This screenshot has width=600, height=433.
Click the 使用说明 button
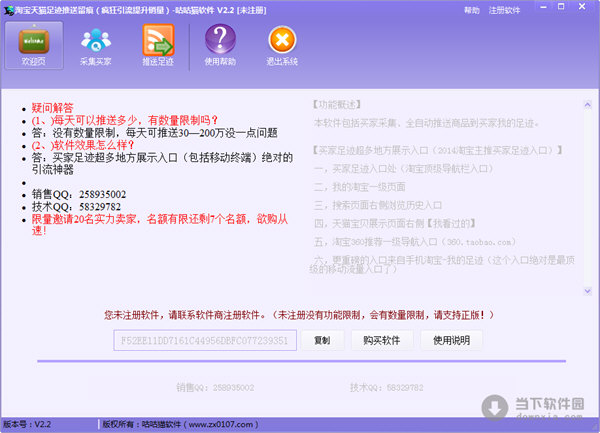tap(451, 340)
